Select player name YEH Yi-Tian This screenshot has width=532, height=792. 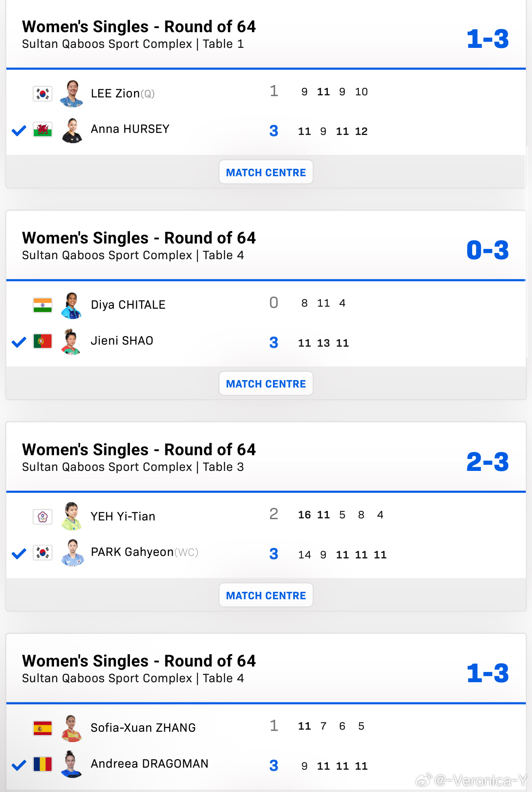(123, 516)
